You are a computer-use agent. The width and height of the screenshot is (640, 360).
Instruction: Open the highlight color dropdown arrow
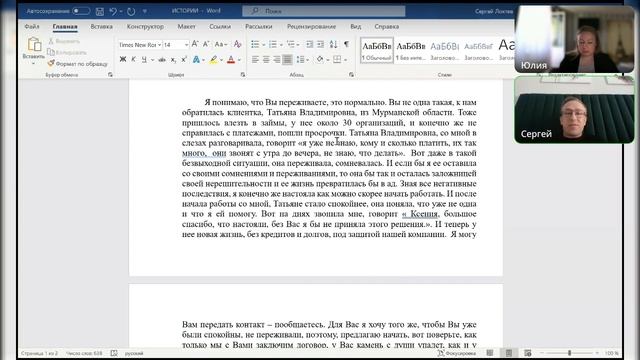222,60
